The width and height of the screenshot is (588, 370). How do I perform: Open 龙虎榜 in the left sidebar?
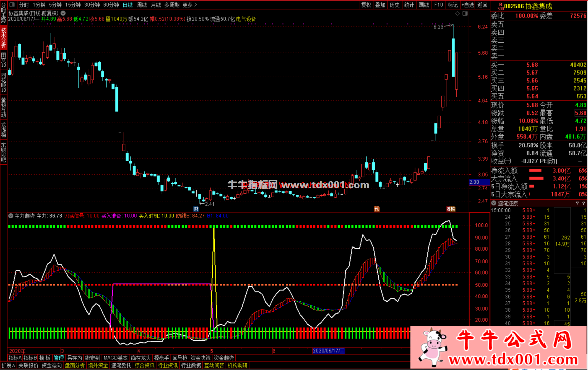(4, 130)
